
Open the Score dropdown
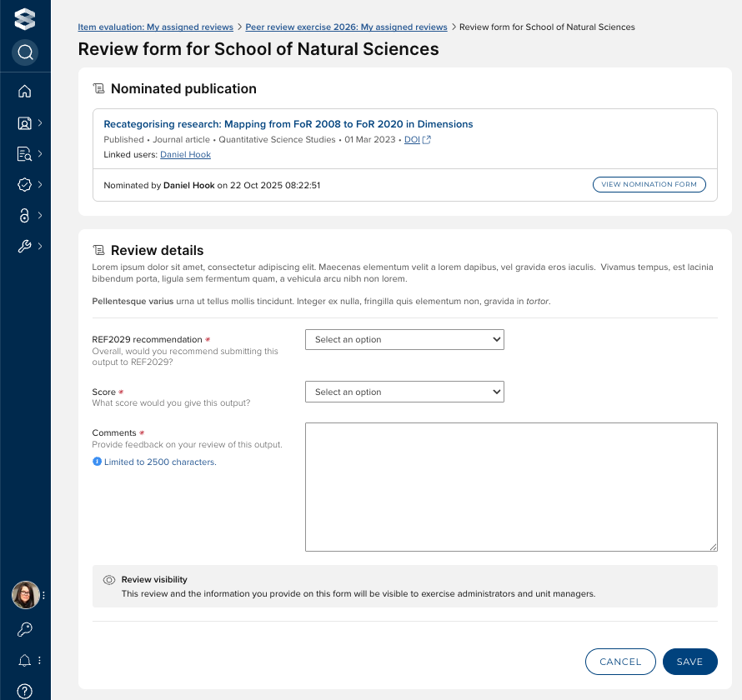pos(404,392)
